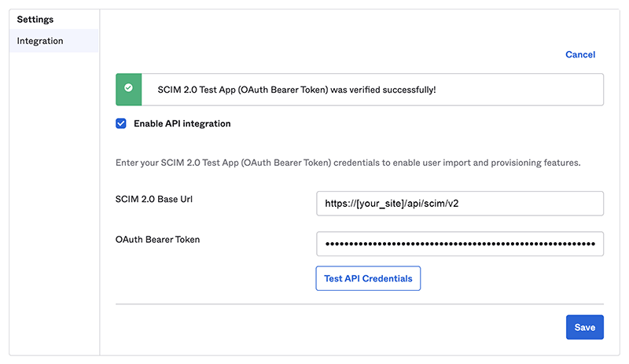
Task: Tick the Enable API integration checkbox
Action: point(121,123)
